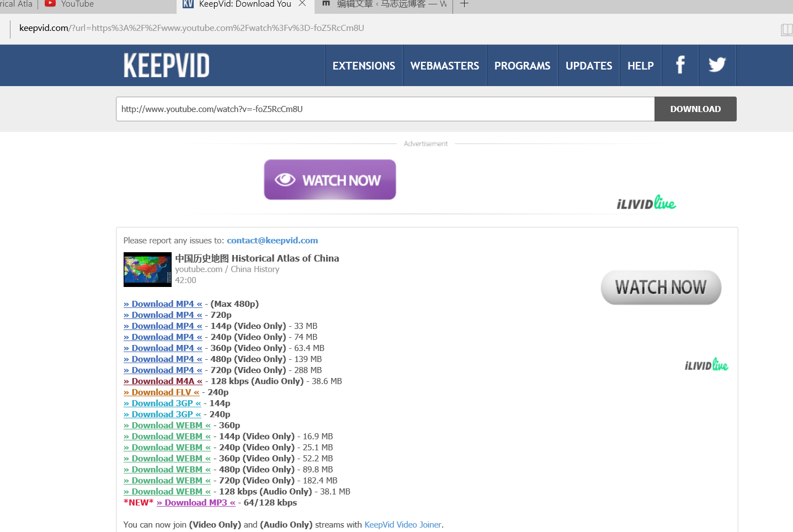Open KeepVid Facebook page icon
This screenshot has height=532, width=793.
[x=680, y=65]
